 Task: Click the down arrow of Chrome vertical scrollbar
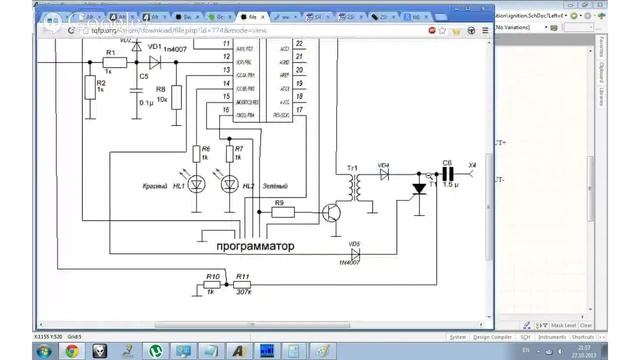[x=489, y=317]
